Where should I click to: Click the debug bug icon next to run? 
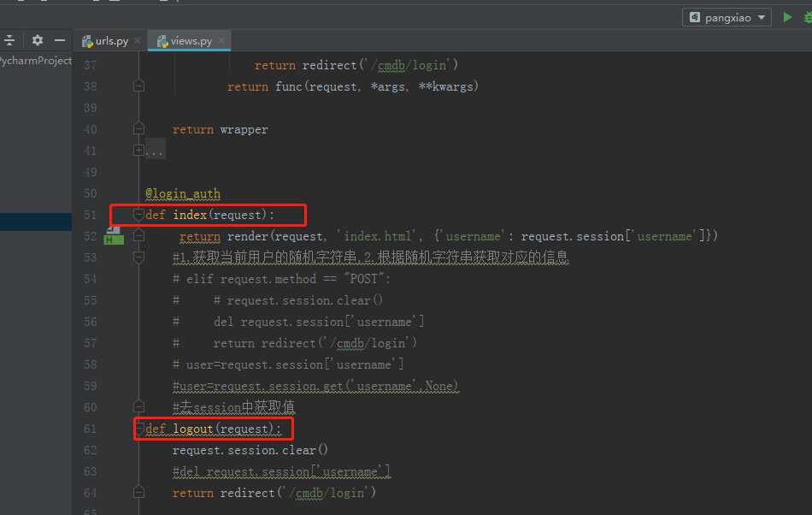(808, 17)
